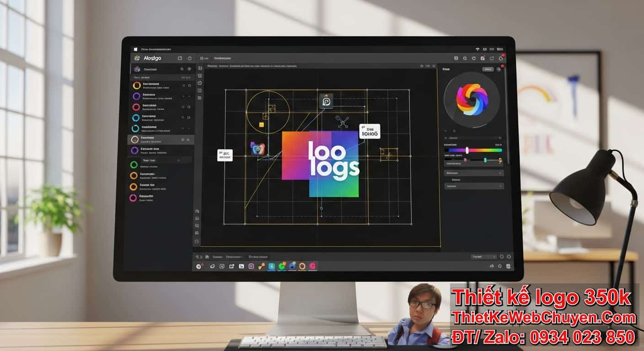
Task: Click the yellow-orange key-shaped dock icon
Action: [262, 266]
